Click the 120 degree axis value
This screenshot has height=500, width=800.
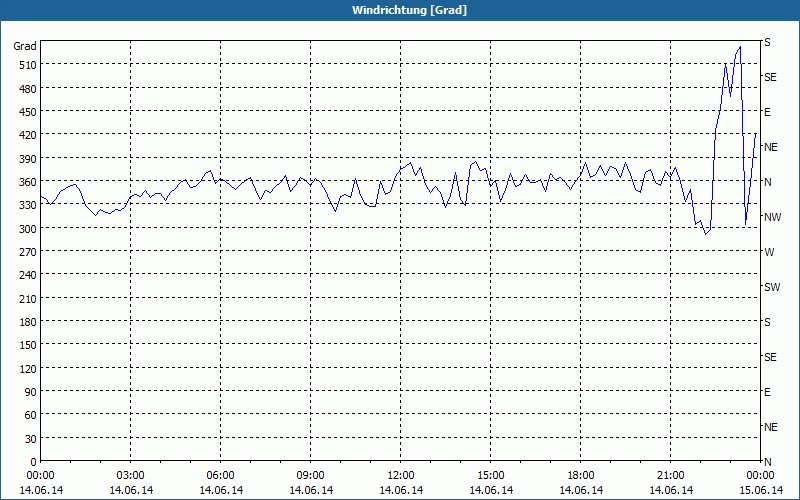click(x=28, y=369)
